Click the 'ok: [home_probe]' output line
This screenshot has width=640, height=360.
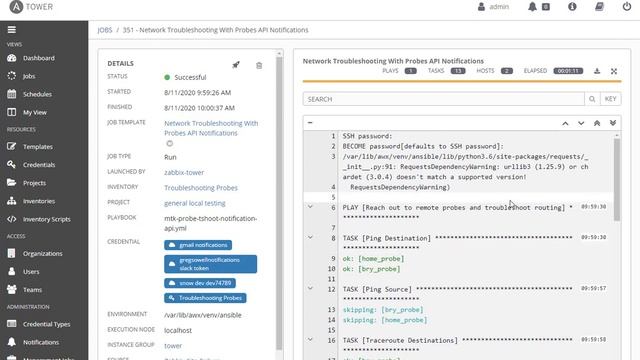coord(373,259)
